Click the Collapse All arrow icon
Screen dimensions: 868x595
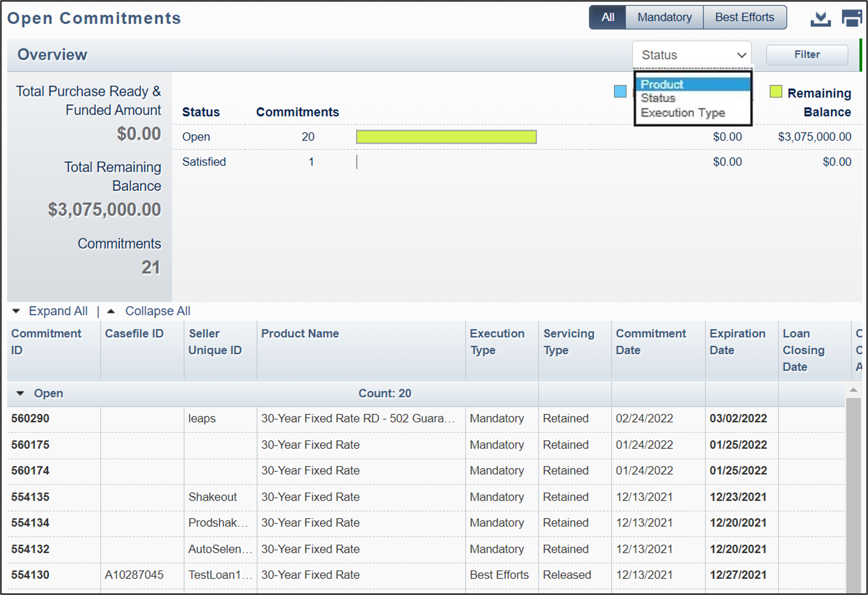pyautogui.click(x=111, y=311)
